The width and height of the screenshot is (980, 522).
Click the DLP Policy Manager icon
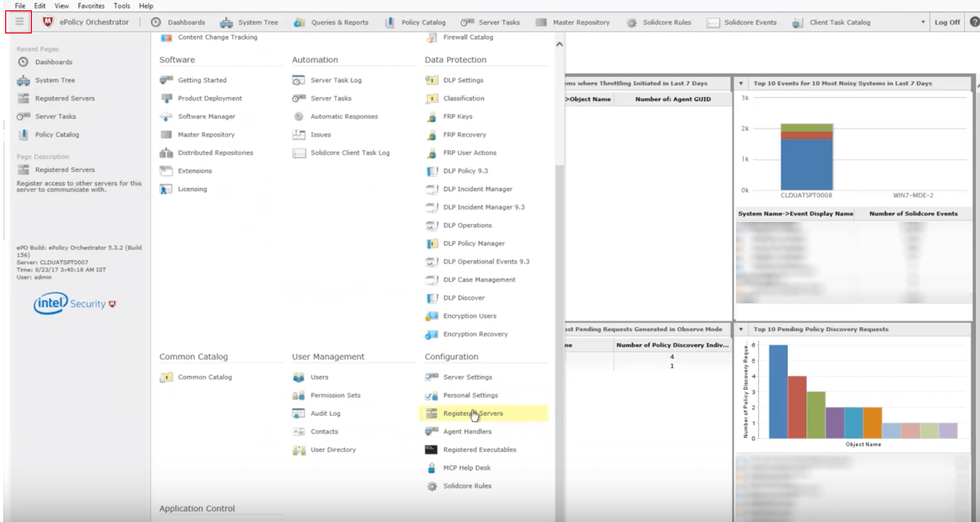(431, 243)
